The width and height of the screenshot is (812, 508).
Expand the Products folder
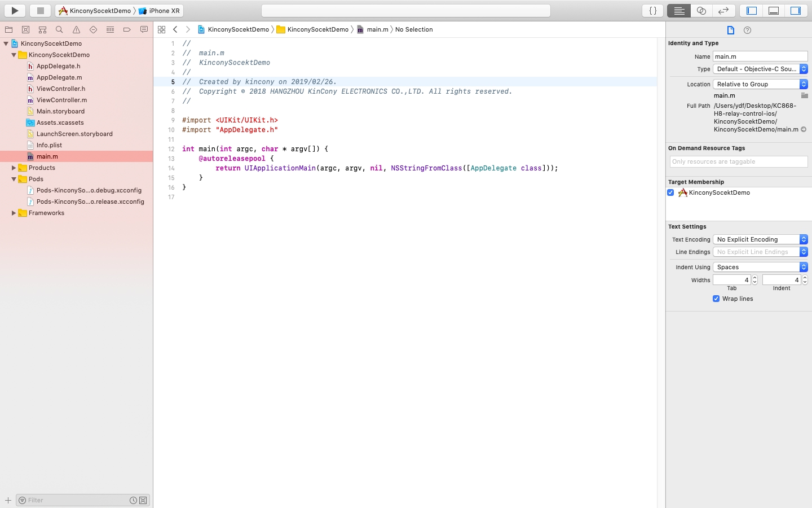point(14,168)
